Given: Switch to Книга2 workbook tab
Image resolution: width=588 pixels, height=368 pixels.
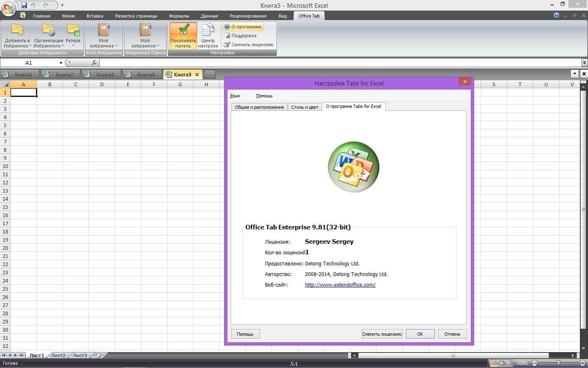Looking at the screenshot, I should [x=61, y=74].
